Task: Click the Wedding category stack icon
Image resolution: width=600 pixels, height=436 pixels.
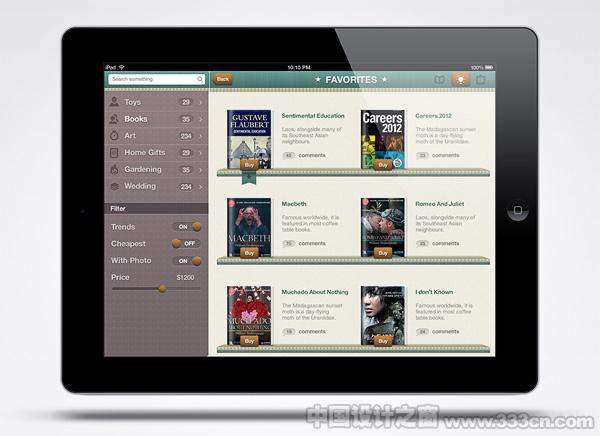Action: click(x=114, y=186)
